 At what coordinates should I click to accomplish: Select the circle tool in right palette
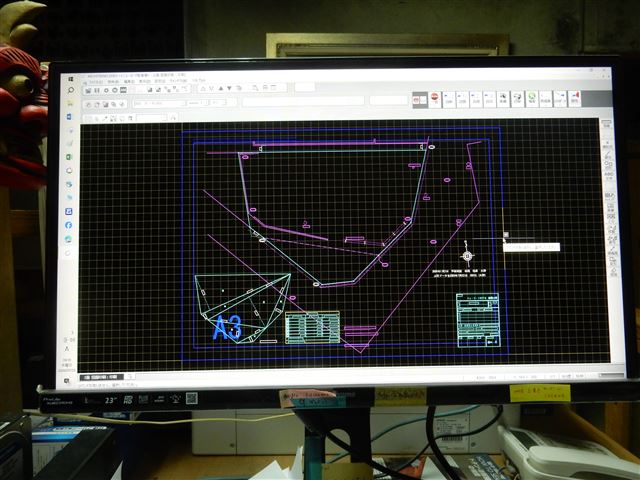coord(608,164)
